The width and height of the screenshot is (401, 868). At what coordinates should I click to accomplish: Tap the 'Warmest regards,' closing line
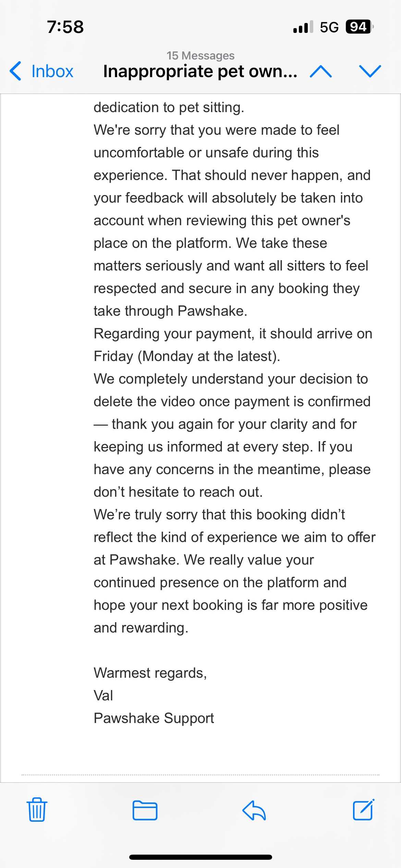coord(150,673)
